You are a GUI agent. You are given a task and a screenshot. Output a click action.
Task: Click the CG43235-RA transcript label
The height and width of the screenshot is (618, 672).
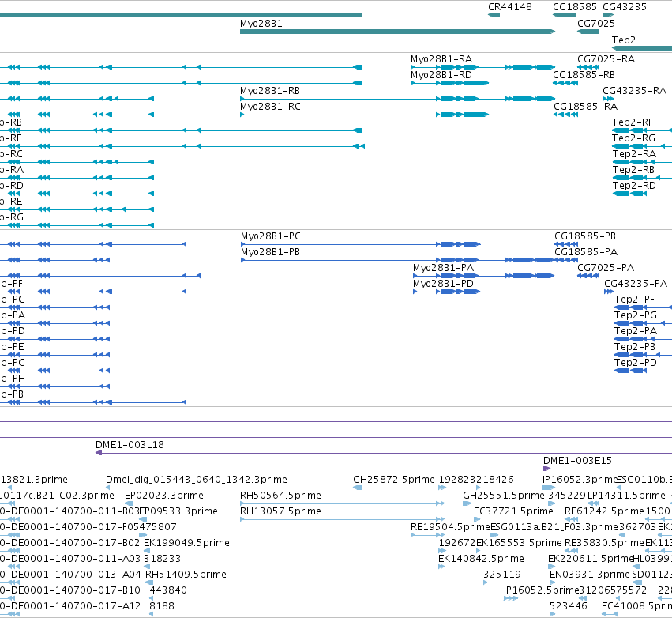[x=634, y=91]
